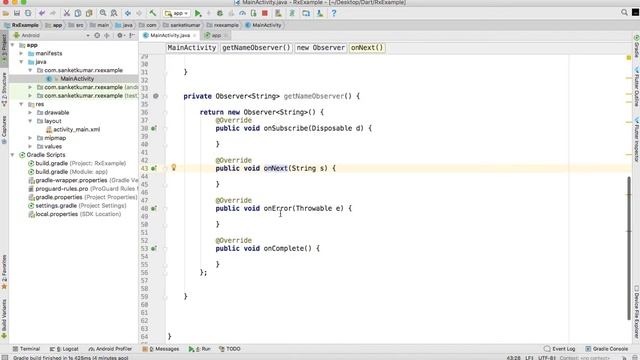Click the Cut scissors icon
640x360 pixels.
[x=67, y=13]
